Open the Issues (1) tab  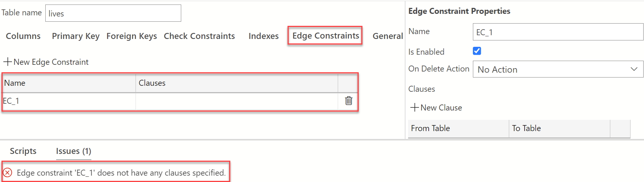pos(73,151)
